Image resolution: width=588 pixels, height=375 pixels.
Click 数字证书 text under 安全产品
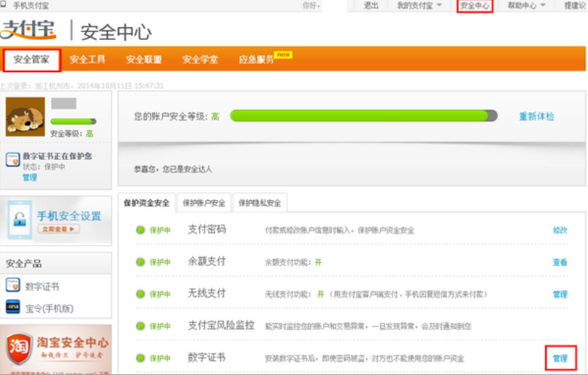[x=42, y=286]
